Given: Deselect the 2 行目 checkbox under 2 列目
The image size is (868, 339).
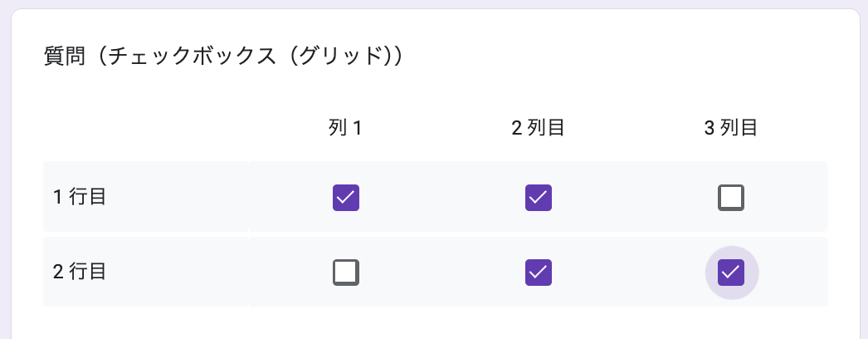Looking at the screenshot, I should (539, 272).
